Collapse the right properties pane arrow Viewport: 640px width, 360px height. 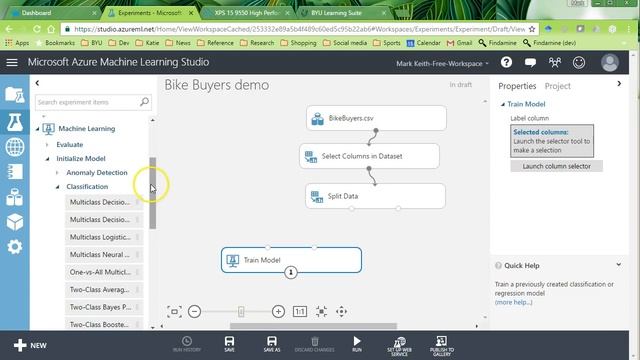[619, 83]
